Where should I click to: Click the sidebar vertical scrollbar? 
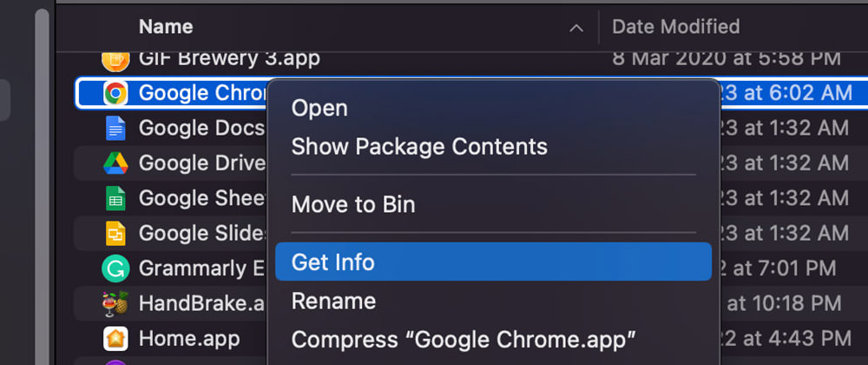[42, 187]
